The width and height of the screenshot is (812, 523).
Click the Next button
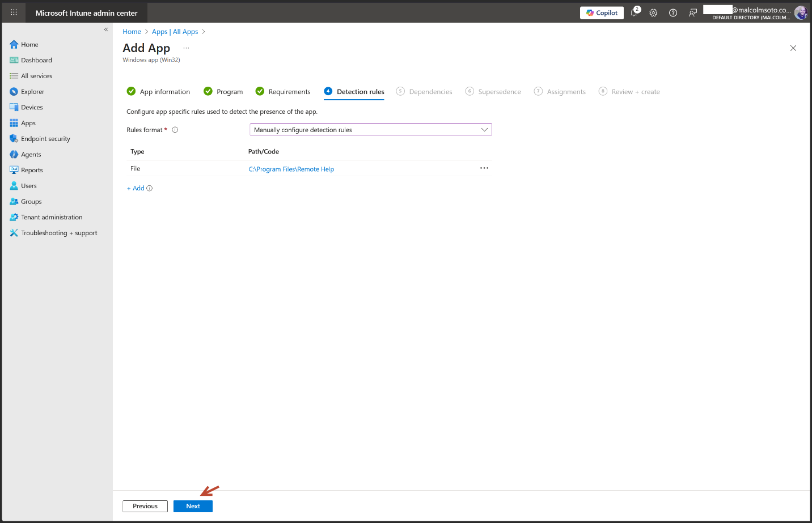tap(193, 506)
